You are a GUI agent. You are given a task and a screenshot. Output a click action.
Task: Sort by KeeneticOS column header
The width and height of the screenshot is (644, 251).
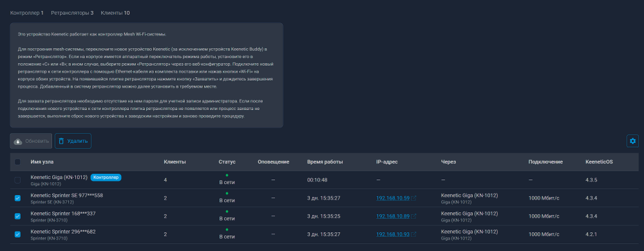pyautogui.click(x=599, y=162)
